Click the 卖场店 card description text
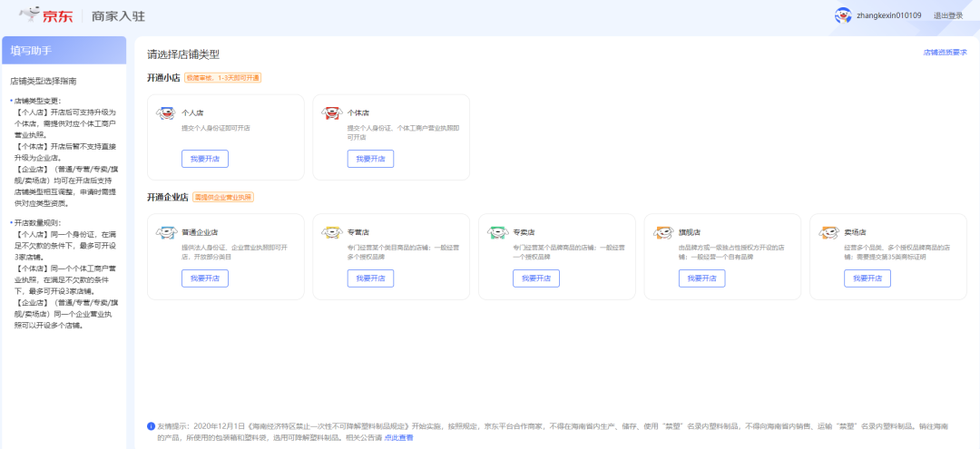The height and width of the screenshot is (449, 980). tap(897, 251)
